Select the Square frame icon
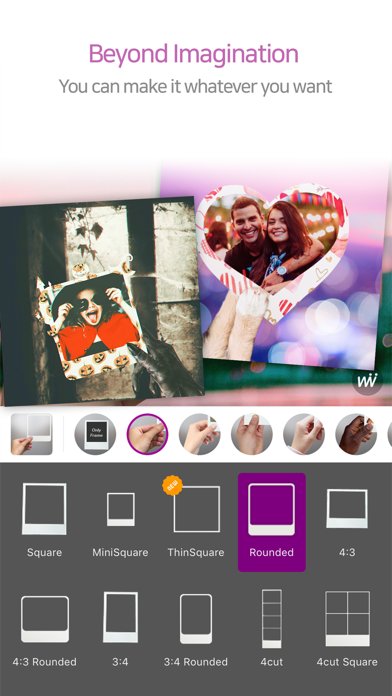Viewport: 392px width, 696px height. click(x=44, y=509)
